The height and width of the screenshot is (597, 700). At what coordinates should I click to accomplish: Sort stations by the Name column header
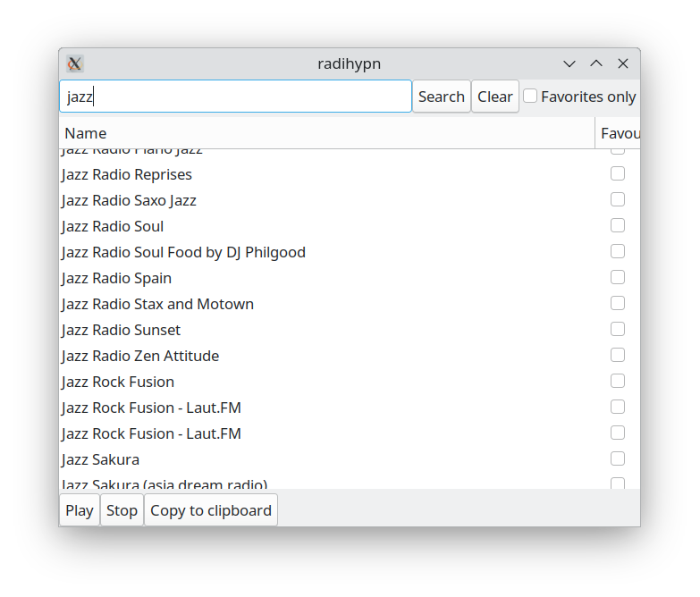[x=326, y=133]
